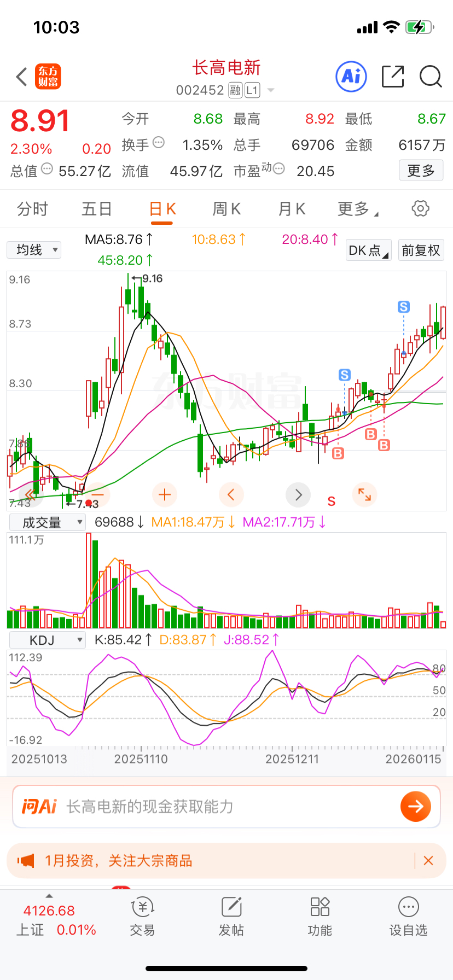Share the stock page via export icon
This screenshot has height=980, width=453.
point(393,77)
